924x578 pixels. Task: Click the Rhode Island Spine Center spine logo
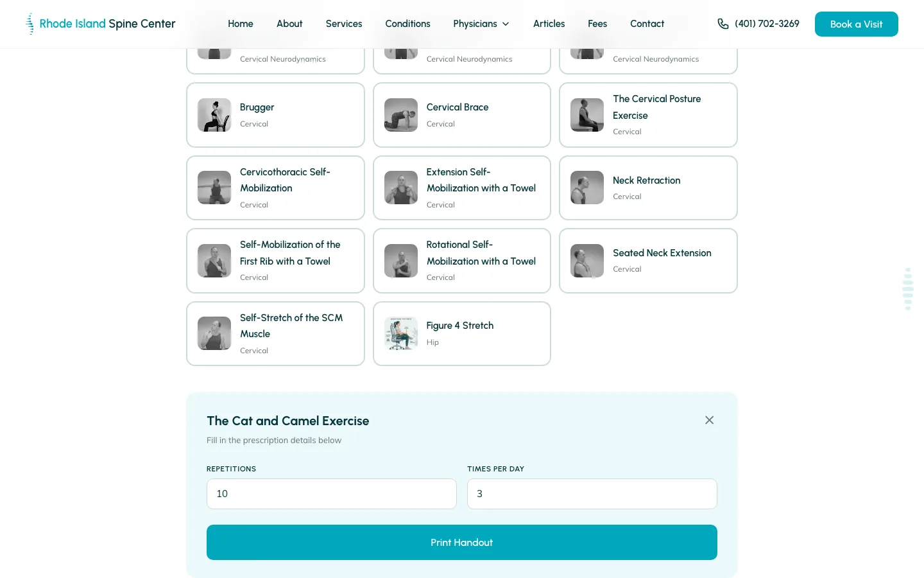30,24
